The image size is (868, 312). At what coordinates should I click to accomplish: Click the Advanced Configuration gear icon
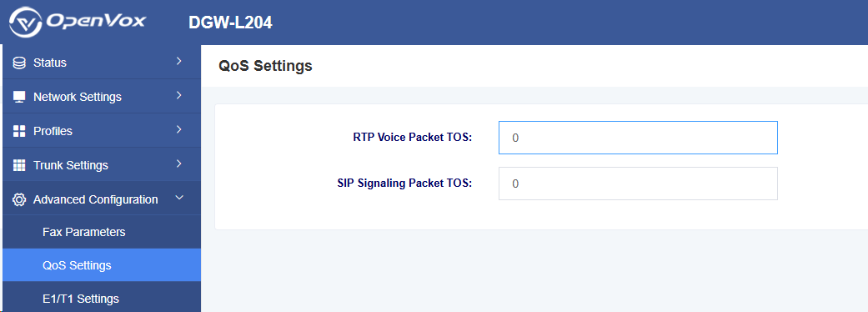[19, 199]
